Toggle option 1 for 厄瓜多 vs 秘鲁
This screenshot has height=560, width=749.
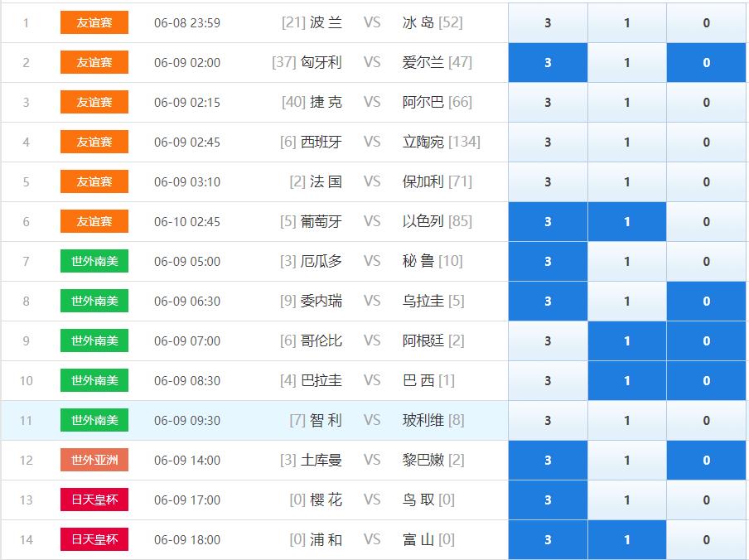pyautogui.click(x=626, y=262)
